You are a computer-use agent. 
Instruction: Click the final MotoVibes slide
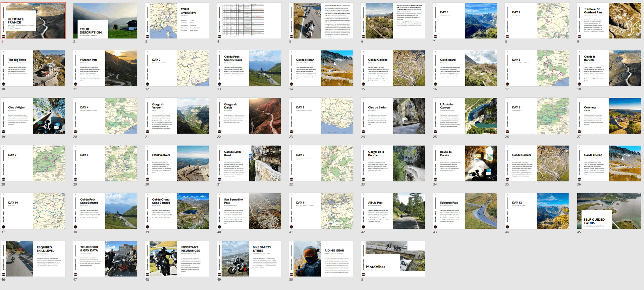pos(393,259)
